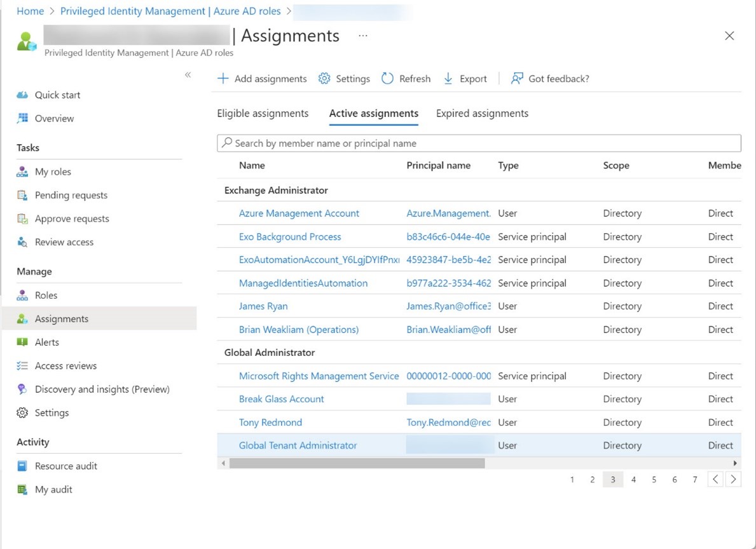Open Discovery and insights (Preview)
The height and width of the screenshot is (549, 756).
(x=102, y=389)
